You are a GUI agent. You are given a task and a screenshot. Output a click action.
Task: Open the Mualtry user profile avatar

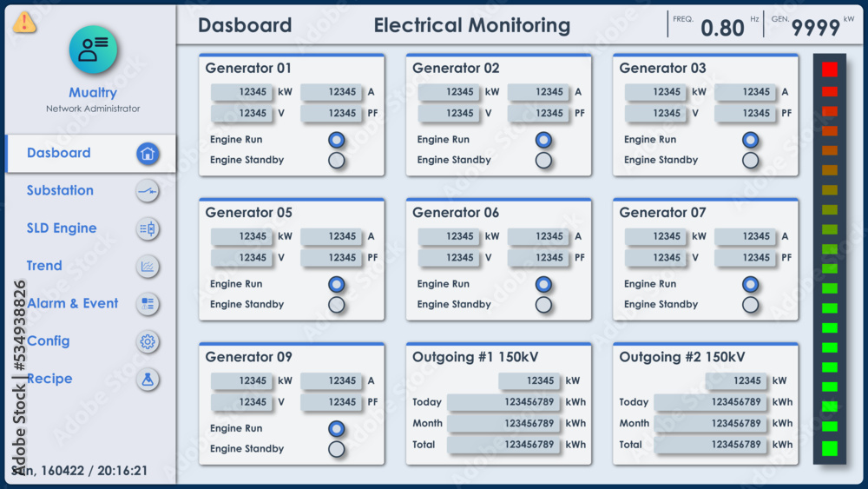pyautogui.click(x=93, y=50)
